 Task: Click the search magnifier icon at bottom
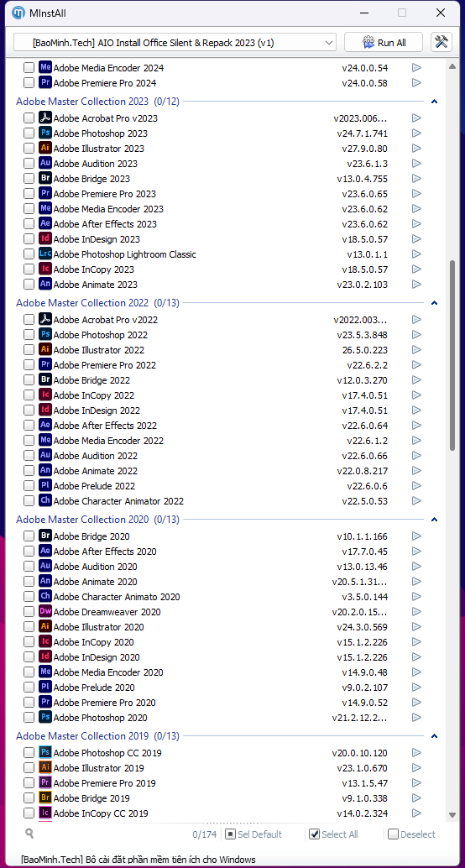[x=29, y=833]
